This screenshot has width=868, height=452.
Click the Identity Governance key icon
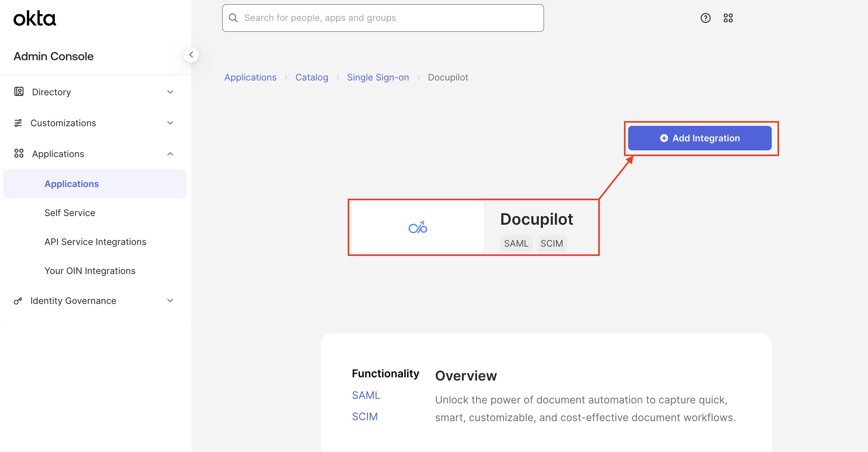[18, 300]
